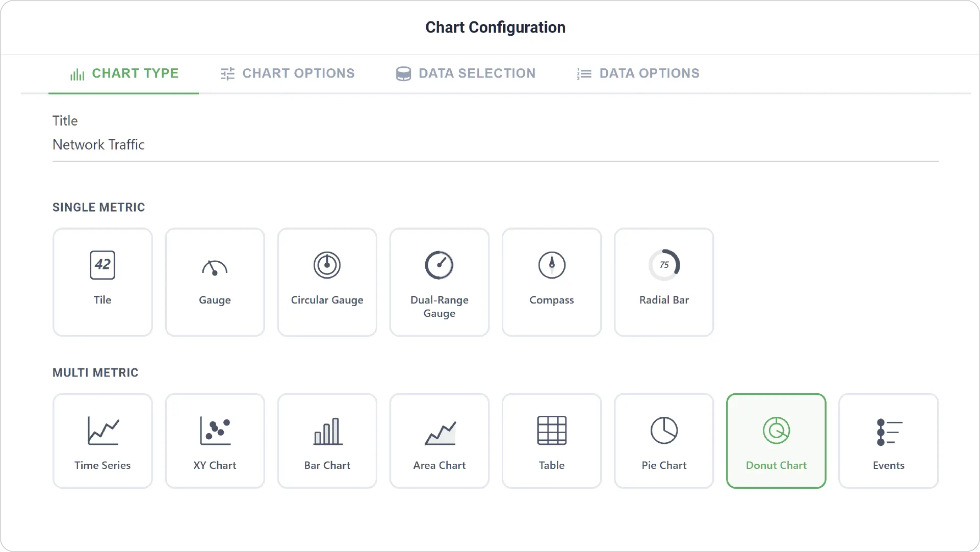
Task: Click the selected Donut Chart card
Action: [x=776, y=441]
